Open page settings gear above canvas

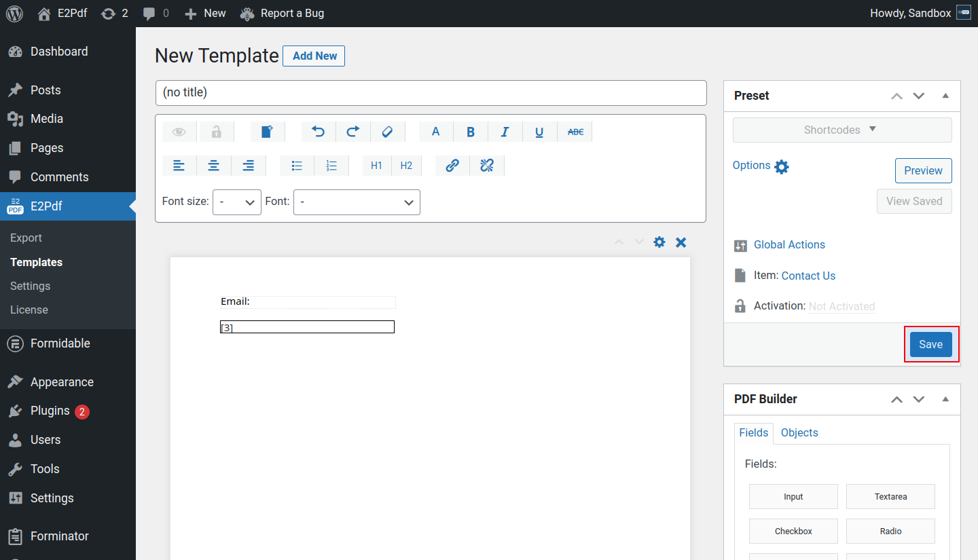[x=659, y=242]
